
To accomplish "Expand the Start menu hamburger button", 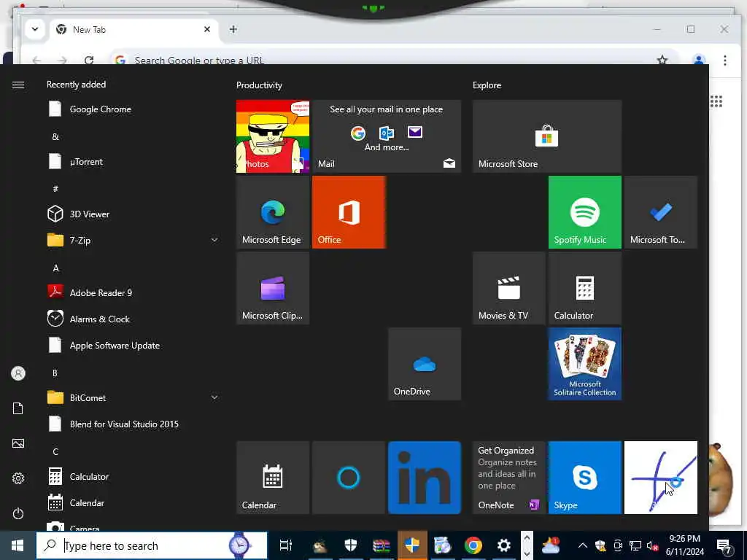I will tap(18, 85).
